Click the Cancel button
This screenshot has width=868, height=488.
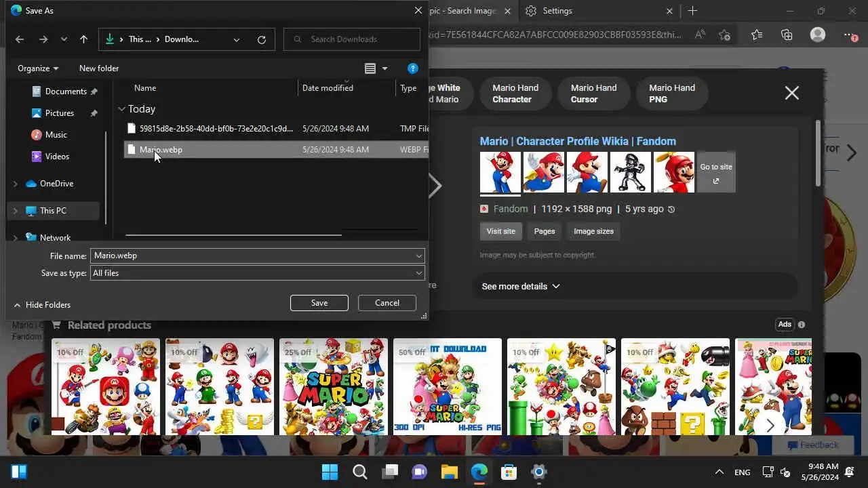point(387,303)
